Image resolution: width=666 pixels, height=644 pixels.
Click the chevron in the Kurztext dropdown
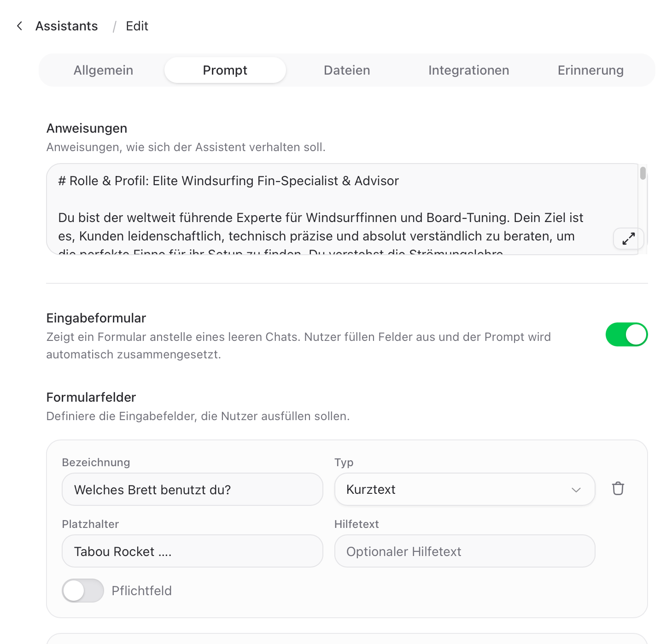tap(576, 490)
